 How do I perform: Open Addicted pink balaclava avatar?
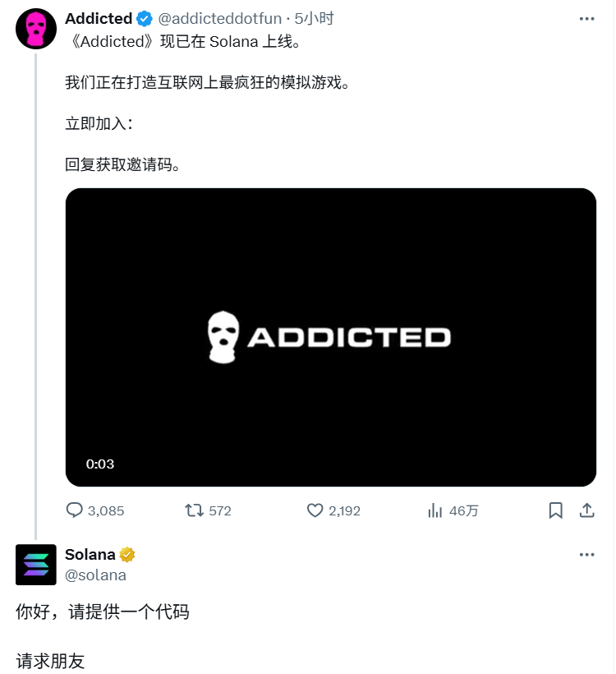(36, 29)
